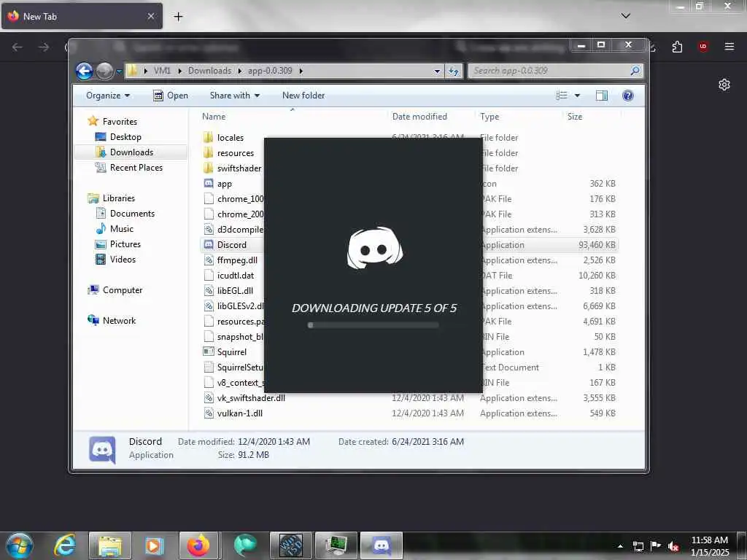Click Open in the Explorer toolbar
Image resolution: width=747 pixels, height=560 pixels.
tap(171, 96)
